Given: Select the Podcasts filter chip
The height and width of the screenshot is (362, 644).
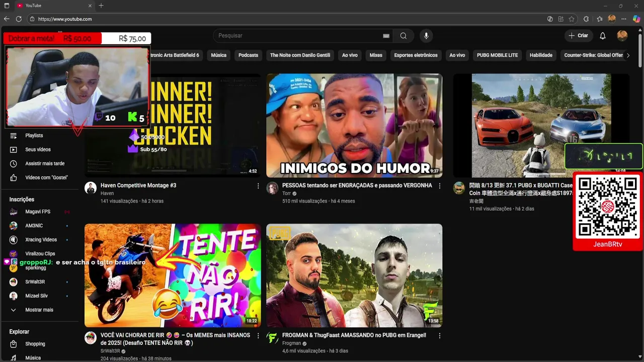Looking at the screenshot, I should click(x=248, y=55).
